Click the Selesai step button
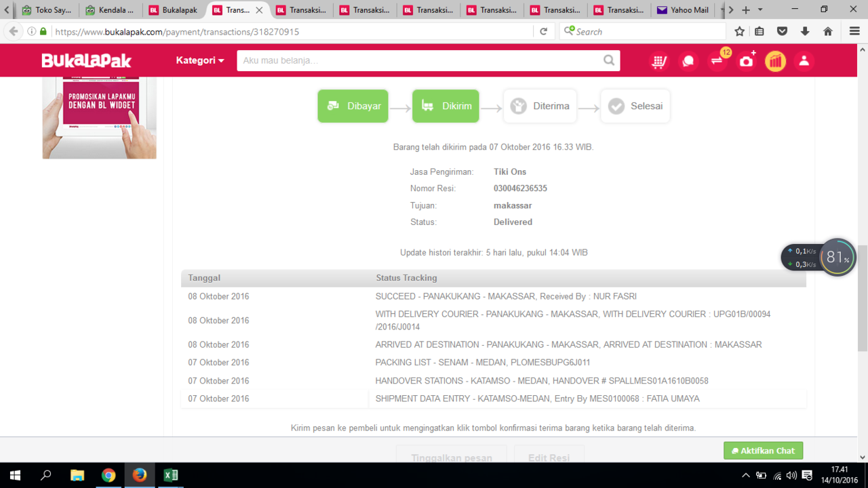The height and width of the screenshot is (488, 868). (x=635, y=106)
